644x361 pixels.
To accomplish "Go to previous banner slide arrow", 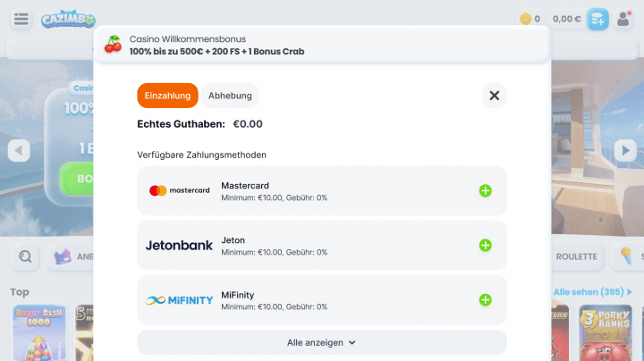I will click(x=19, y=150).
